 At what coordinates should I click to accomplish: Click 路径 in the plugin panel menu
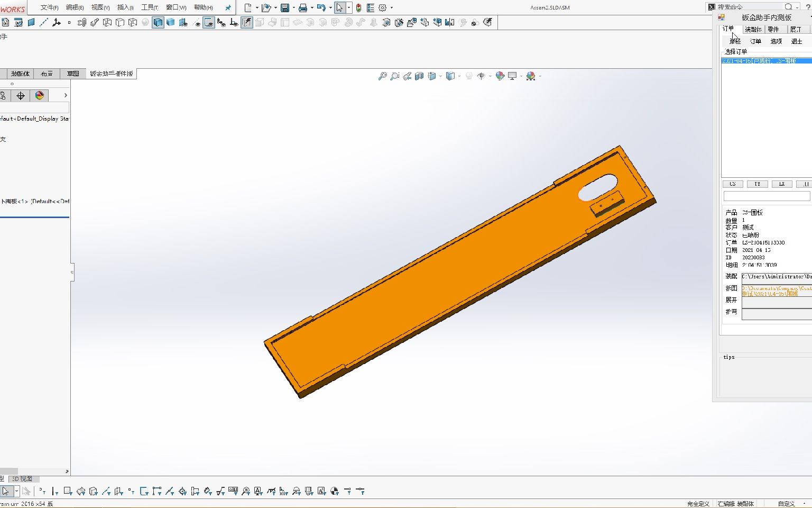[735, 41]
